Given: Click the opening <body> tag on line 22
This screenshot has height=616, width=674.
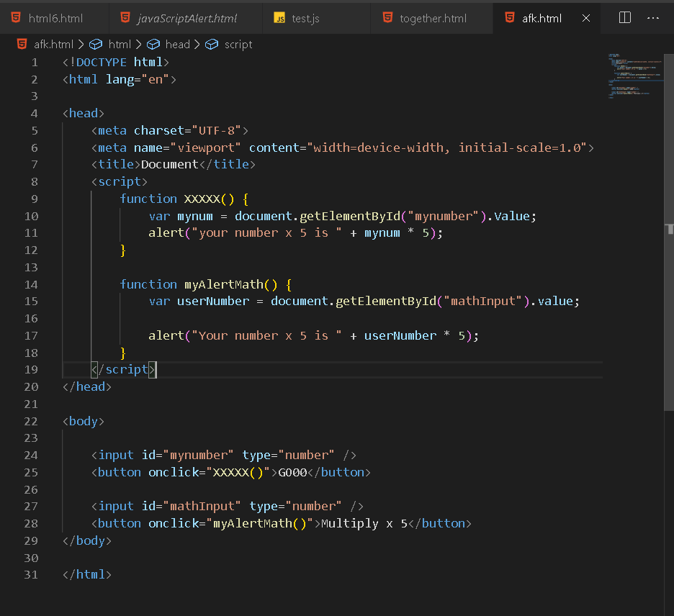Looking at the screenshot, I should (x=84, y=421).
